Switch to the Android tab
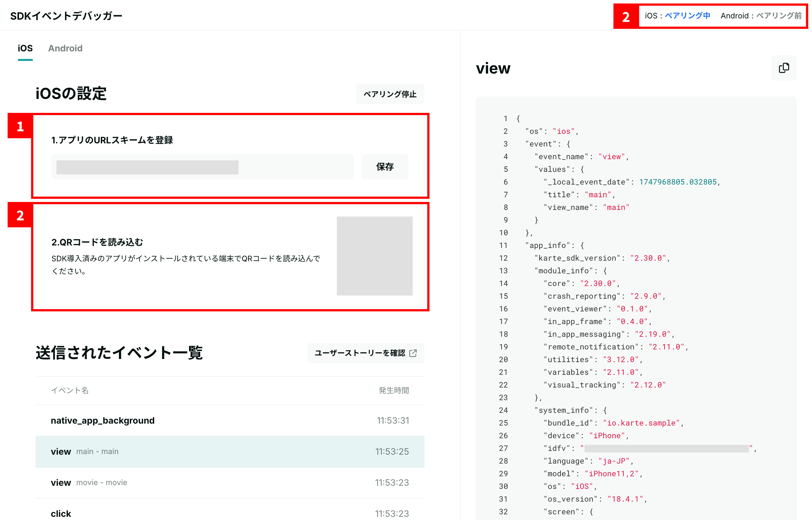 (x=65, y=48)
